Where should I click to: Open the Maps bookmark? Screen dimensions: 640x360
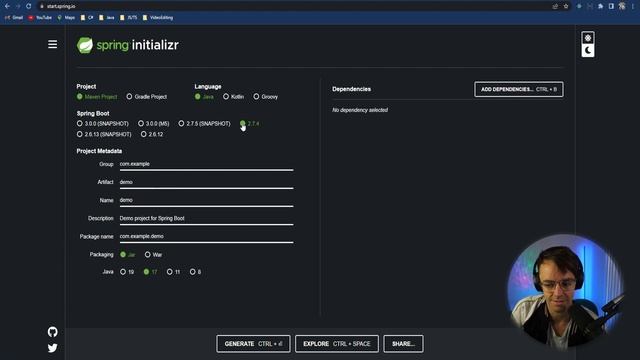66,18
